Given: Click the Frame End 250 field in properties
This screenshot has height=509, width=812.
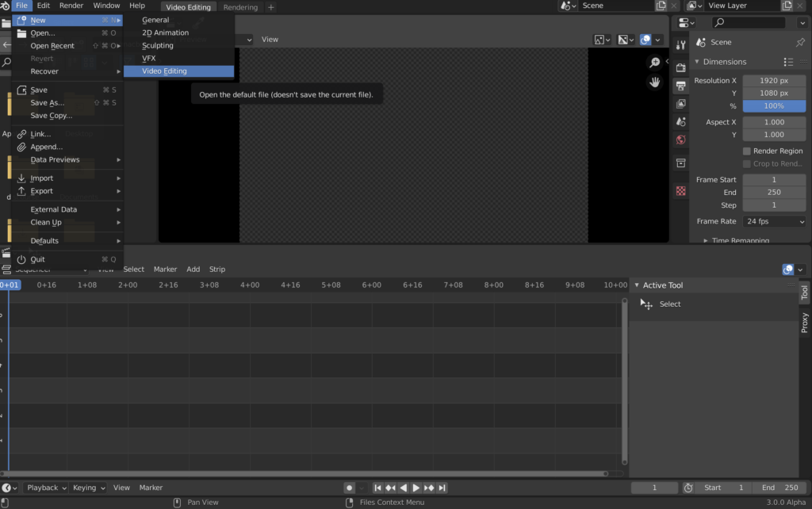Looking at the screenshot, I should [774, 192].
